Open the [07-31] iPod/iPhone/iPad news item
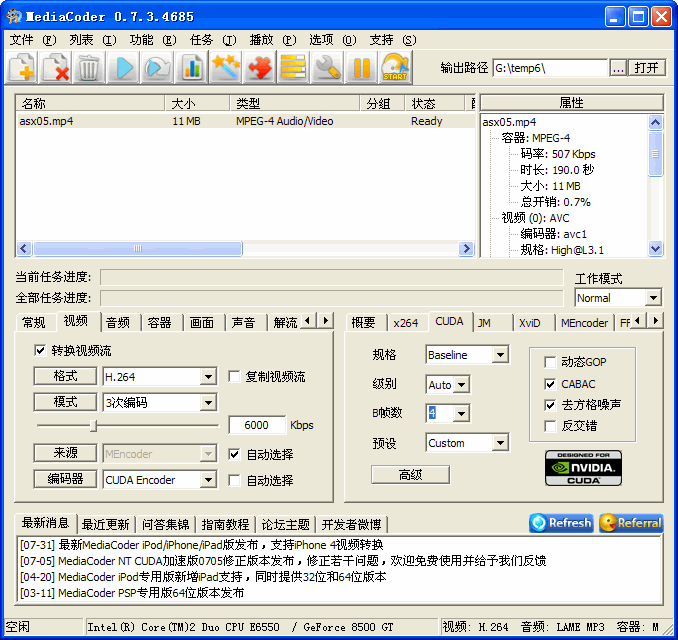The image size is (678, 640). click(x=201, y=544)
